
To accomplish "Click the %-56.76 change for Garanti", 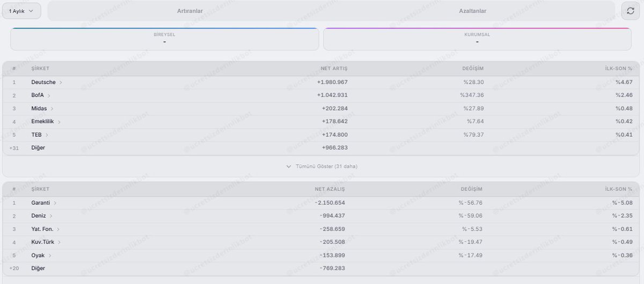I will [471, 203].
